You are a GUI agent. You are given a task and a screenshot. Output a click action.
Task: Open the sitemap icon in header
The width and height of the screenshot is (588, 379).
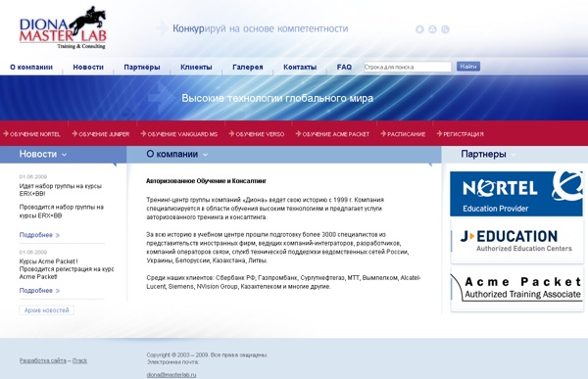click(x=432, y=29)
